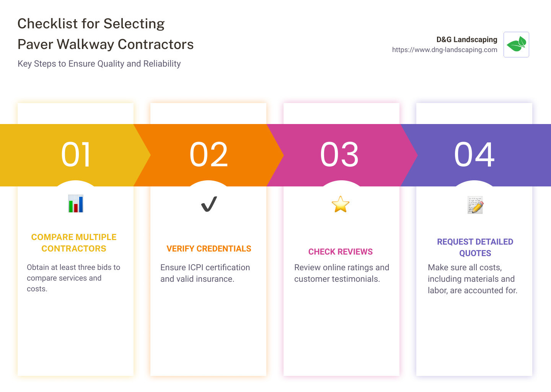Click the ICPI certification description text

pos(205,273)
